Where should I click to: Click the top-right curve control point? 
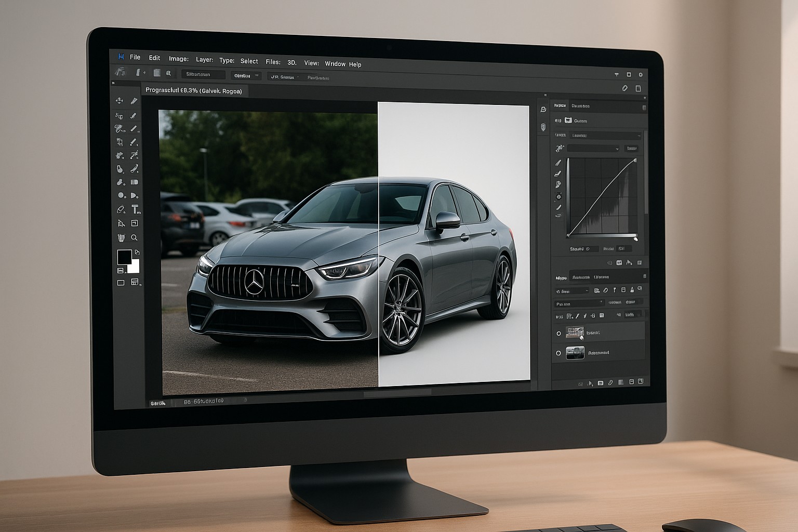coord(635,161)
